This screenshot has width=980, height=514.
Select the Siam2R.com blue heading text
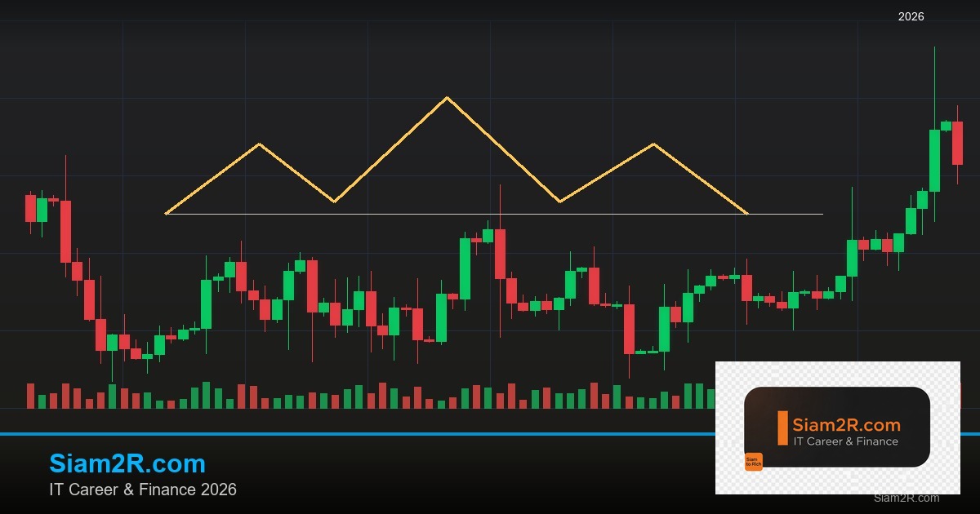click(x=127, y=463)
